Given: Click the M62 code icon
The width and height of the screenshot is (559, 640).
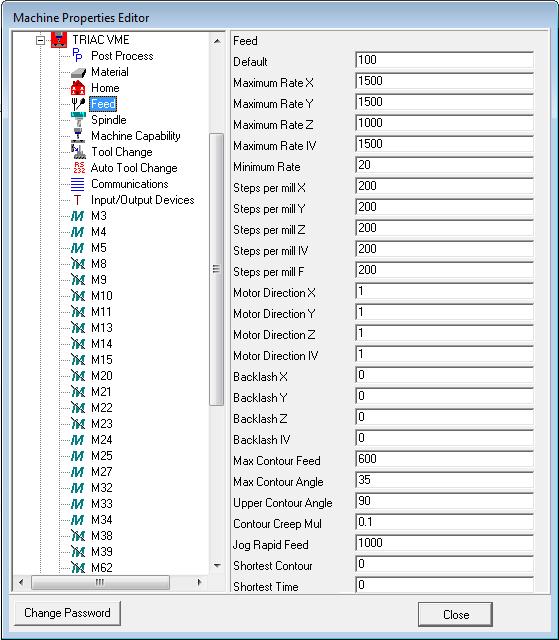Looking at the screenshot, I should [78, 567].
